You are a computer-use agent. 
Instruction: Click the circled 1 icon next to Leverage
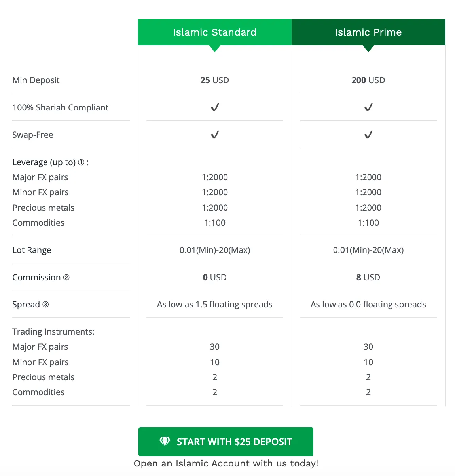tap(81, 162)
